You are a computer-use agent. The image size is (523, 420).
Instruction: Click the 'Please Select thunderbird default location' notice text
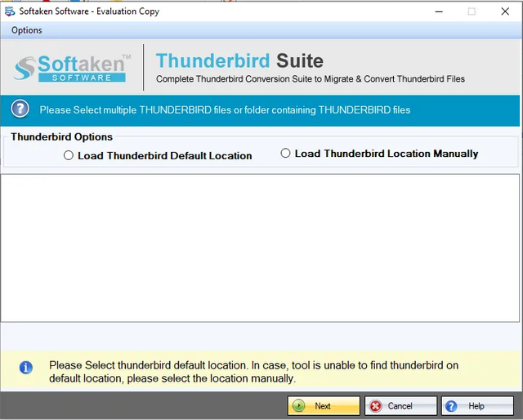point(253,372)
